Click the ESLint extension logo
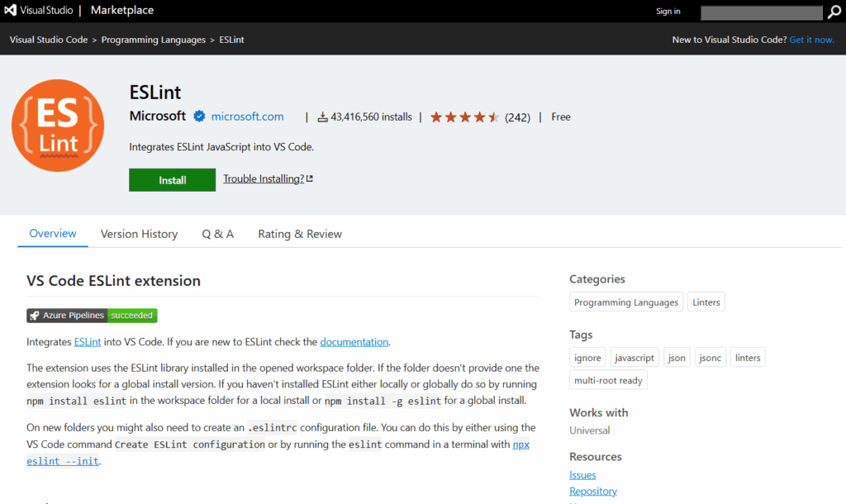Viewport: 846px width, 504px height. coord(58,126)
